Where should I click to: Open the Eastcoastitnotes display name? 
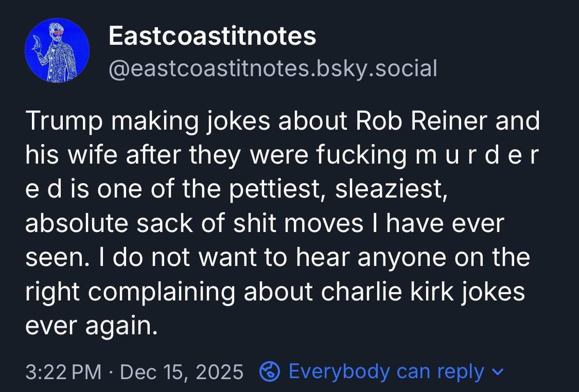coord(212,36)
